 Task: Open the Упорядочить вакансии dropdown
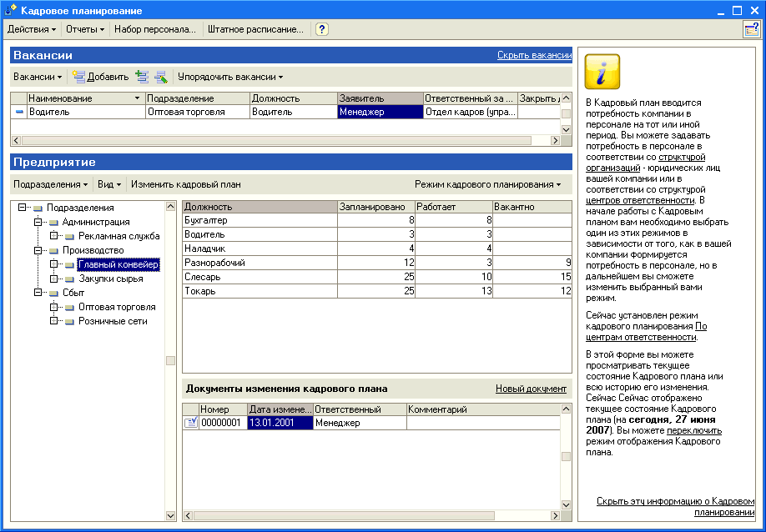(229, 77)
